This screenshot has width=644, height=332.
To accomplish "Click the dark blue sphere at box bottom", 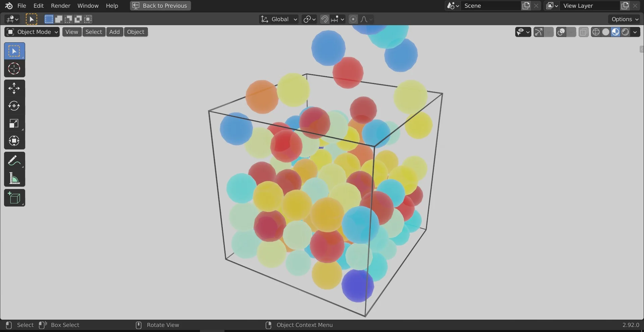I will (x=357, y=286).
